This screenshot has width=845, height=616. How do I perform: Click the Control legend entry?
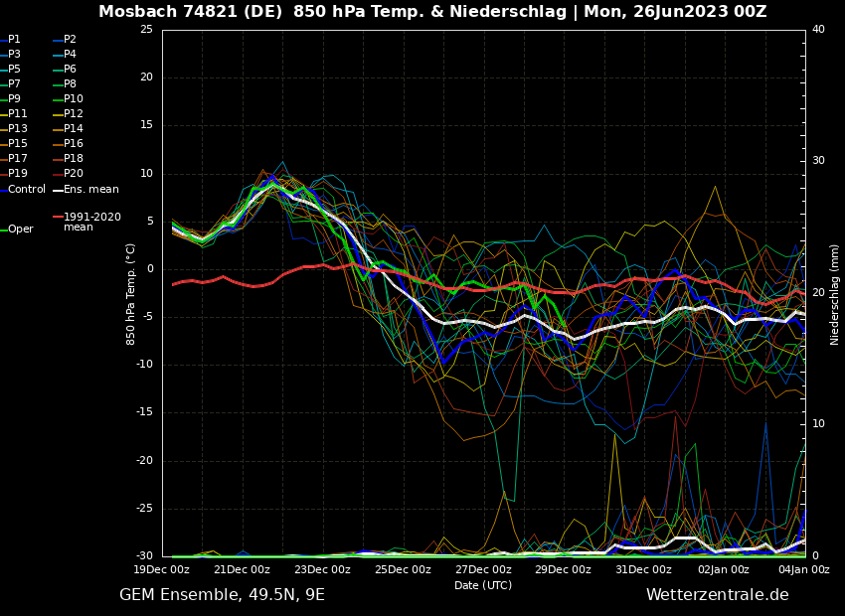[x=27, y=189]
